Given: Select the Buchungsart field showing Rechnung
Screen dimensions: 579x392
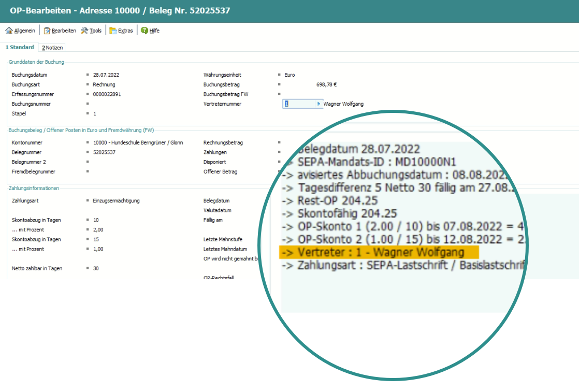Looking at the screenshot, I should [x=104, y=84].
